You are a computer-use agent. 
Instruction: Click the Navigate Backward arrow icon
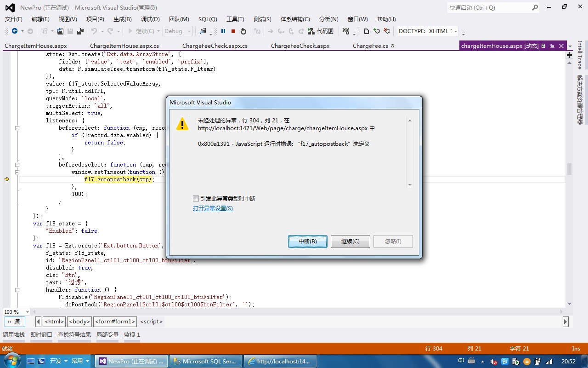point(15,31)
